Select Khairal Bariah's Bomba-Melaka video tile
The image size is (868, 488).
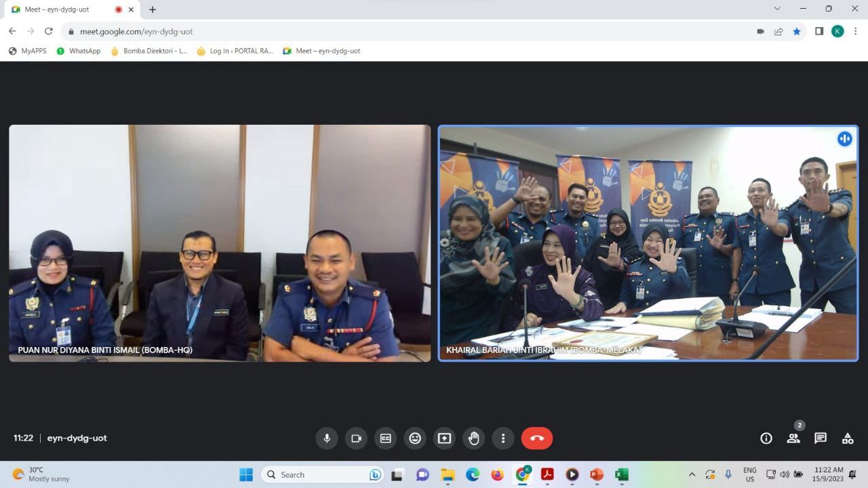click(648, 243)
